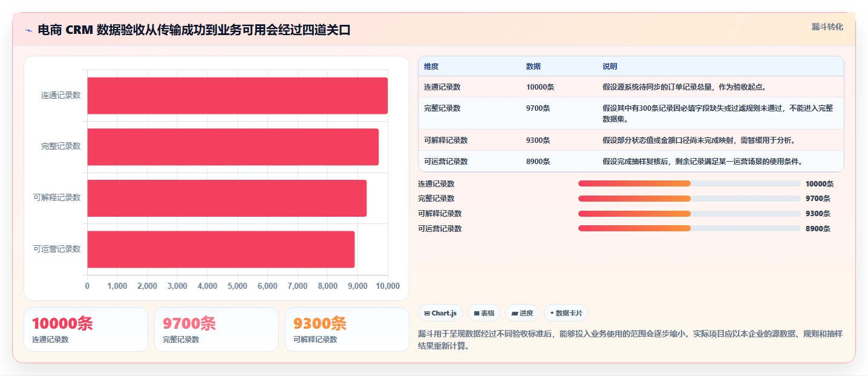Click the 1,000 x-axis tick label
This screenshot has width=868, height=376.
(117, 286)
